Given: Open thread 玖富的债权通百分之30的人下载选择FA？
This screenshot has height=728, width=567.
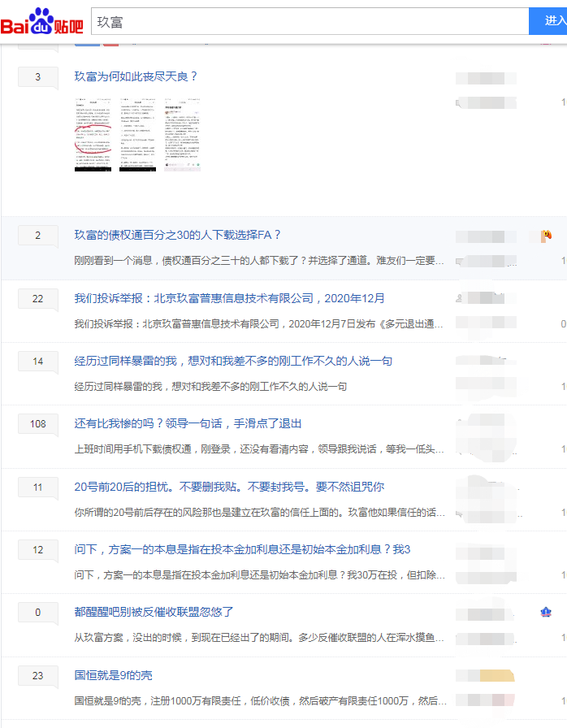Looking at the screenshot, I should pos(178,235).
